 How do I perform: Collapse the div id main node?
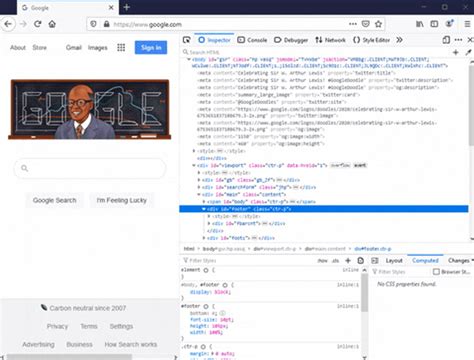(199, 194)
